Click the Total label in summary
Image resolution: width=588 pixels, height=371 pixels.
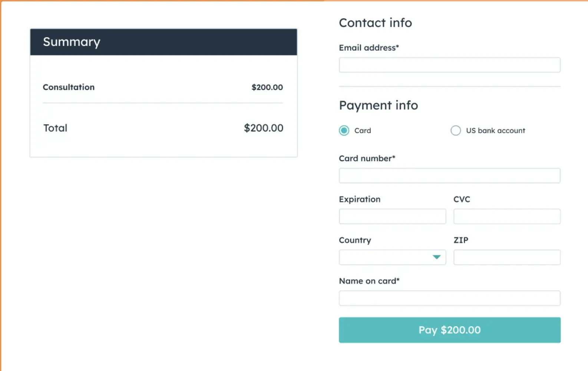[x=55, y=128]
